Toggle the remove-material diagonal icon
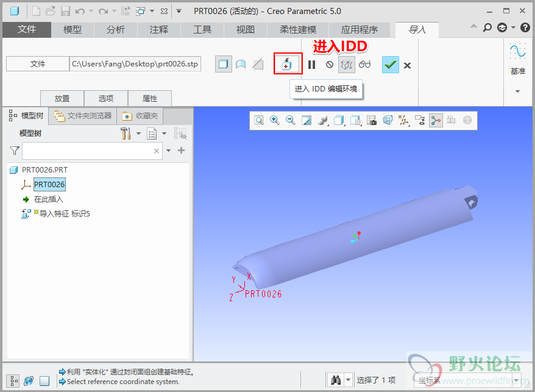 (x=258, y=64)
